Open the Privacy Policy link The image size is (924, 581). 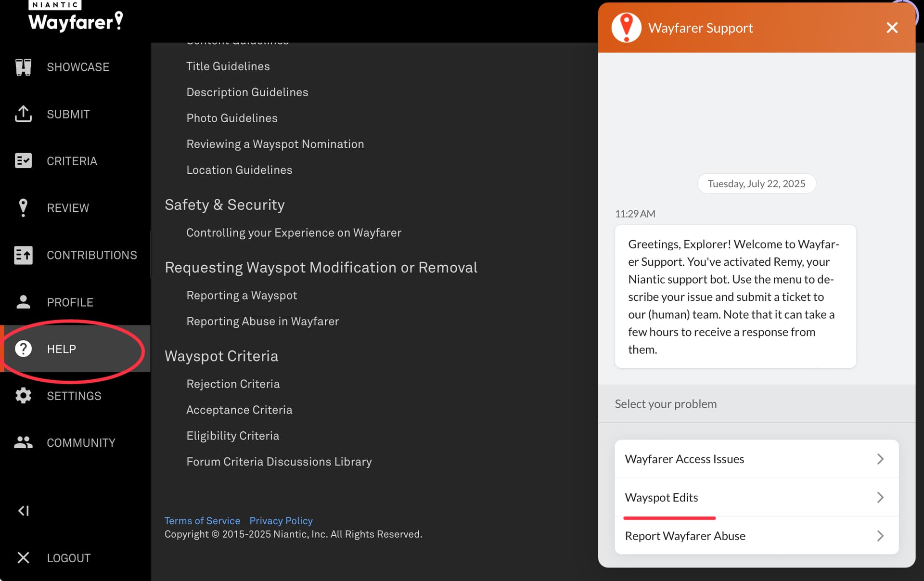click(281, 520)
